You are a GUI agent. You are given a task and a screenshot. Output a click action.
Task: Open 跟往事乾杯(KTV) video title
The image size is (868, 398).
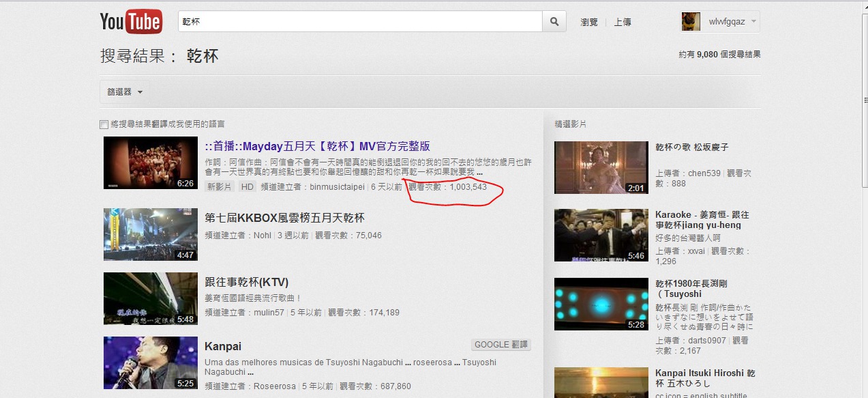click(x=247, y=282)
